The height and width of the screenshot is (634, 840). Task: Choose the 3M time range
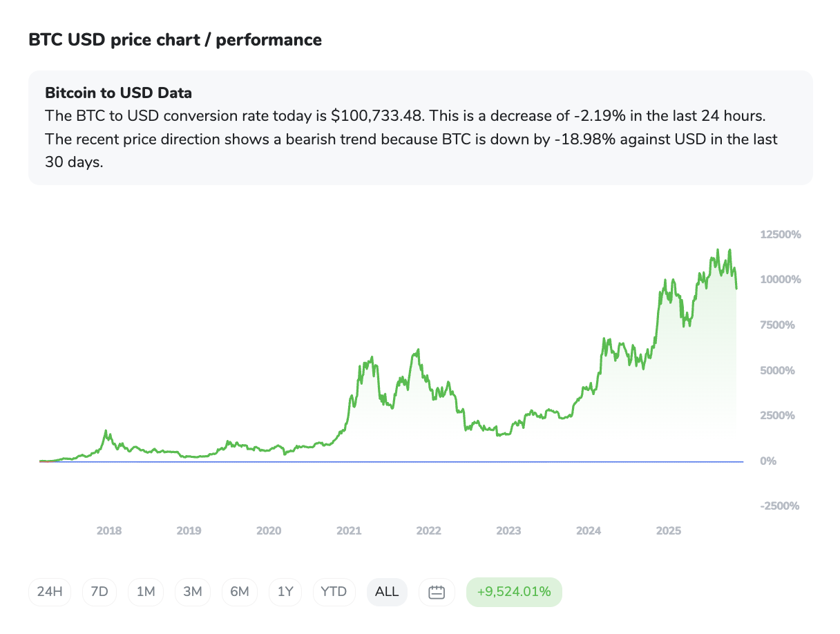point(193,592)
